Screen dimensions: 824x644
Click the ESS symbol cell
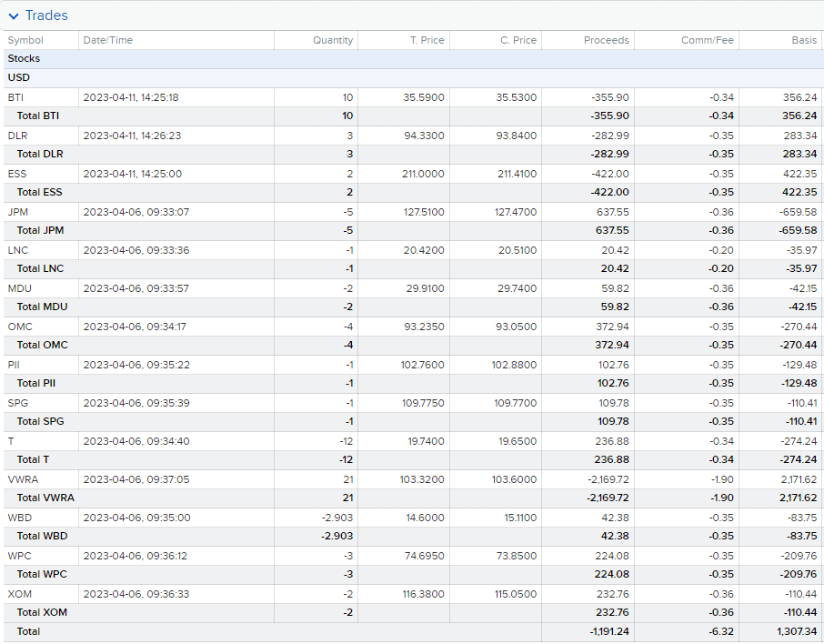[16, 174]
